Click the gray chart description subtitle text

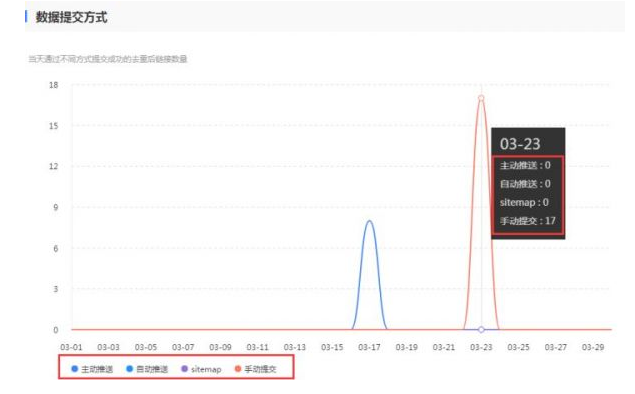[108, 59]
